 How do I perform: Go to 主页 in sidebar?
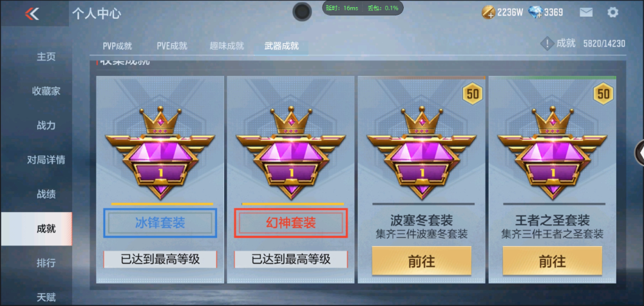(x=46, y=57)
